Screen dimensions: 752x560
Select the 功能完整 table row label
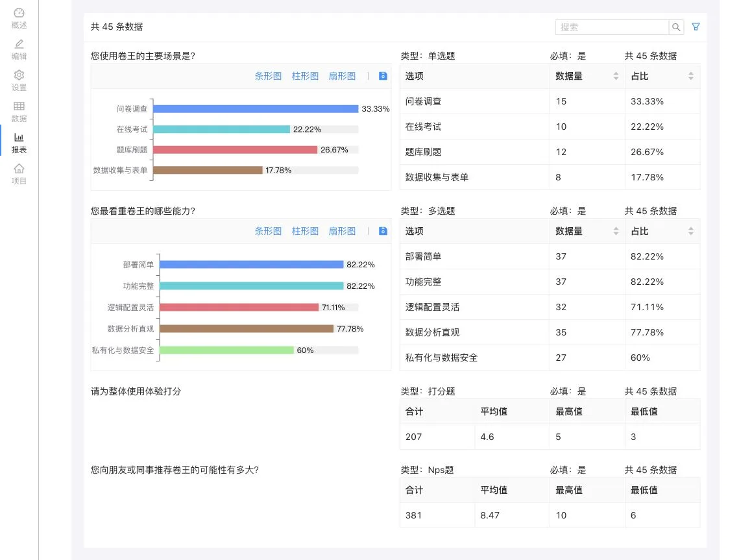click(423, 282)
